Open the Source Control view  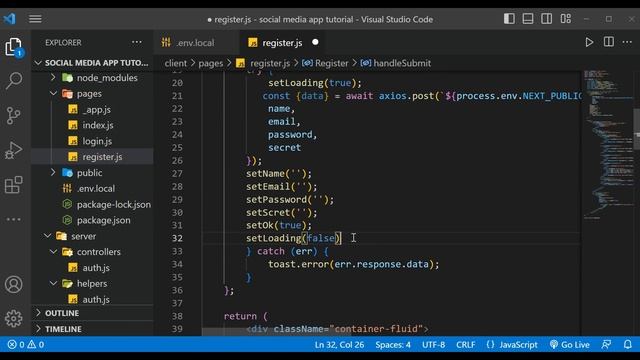pyautogui.click(x=13, y=116)
